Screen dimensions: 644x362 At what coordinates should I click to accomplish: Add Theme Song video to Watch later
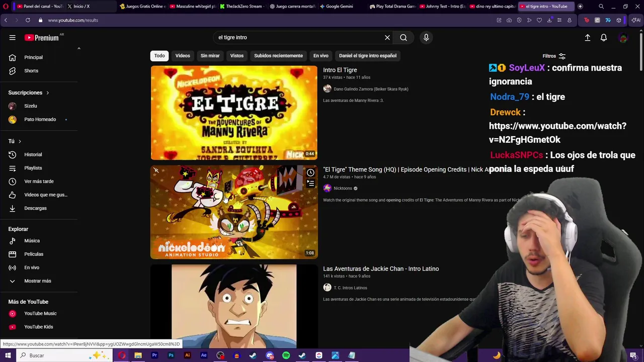[310, 173]
